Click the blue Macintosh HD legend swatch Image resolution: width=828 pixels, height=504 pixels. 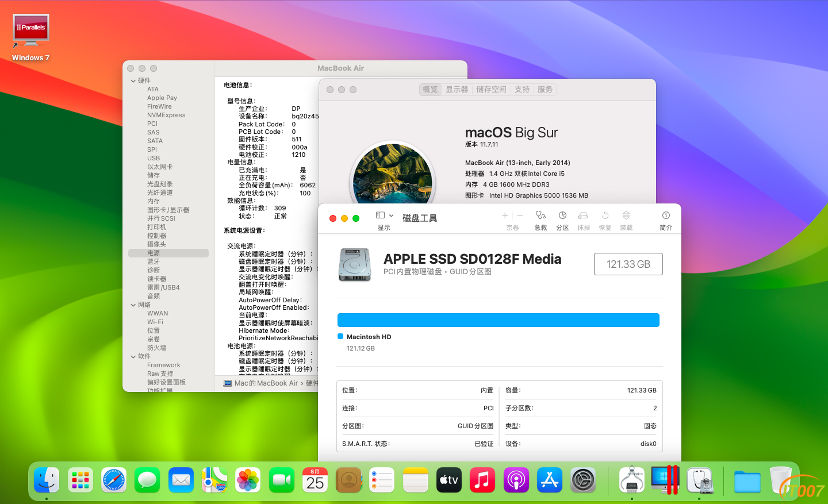coord(340,337)
